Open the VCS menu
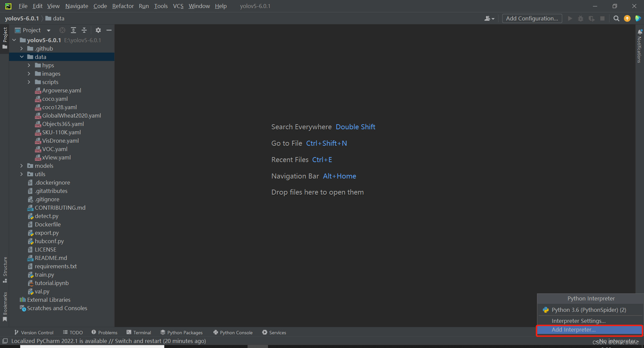Viewport: 644px width, 348px height. point(178,6)
